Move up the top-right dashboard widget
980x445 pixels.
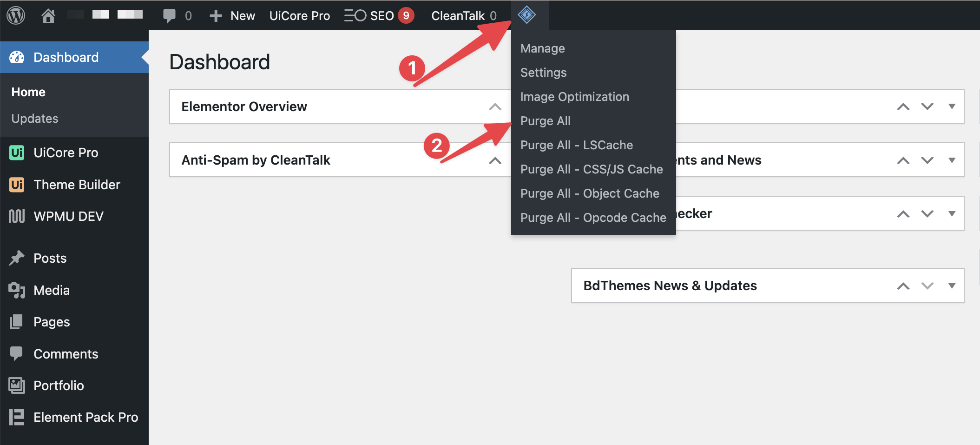[x=903, y=106]
